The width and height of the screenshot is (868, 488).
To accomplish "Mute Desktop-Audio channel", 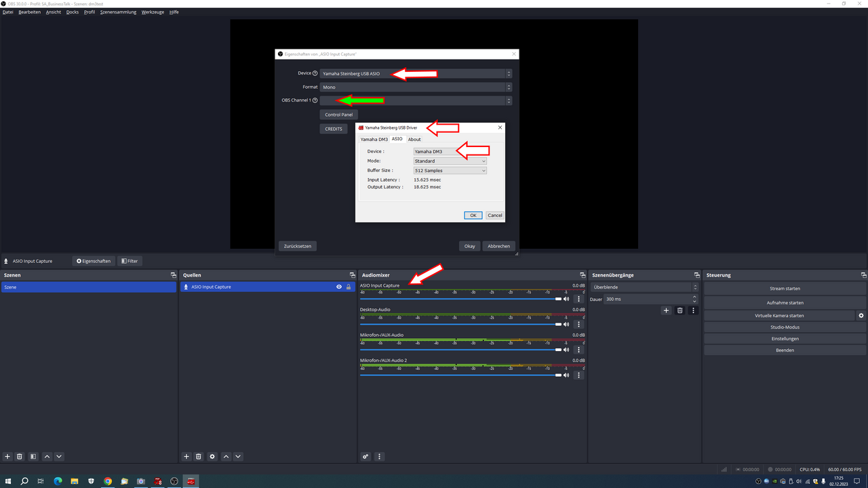I will pos(567,324).
